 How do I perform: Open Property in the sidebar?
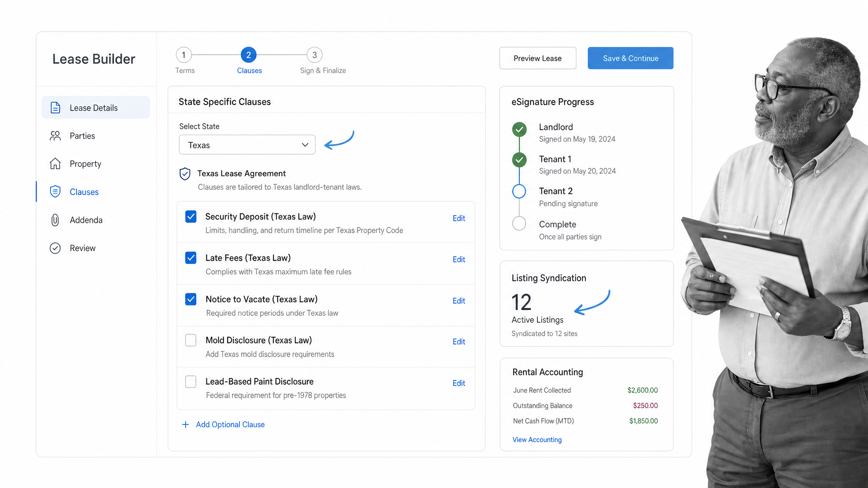[x=96, y=164]
